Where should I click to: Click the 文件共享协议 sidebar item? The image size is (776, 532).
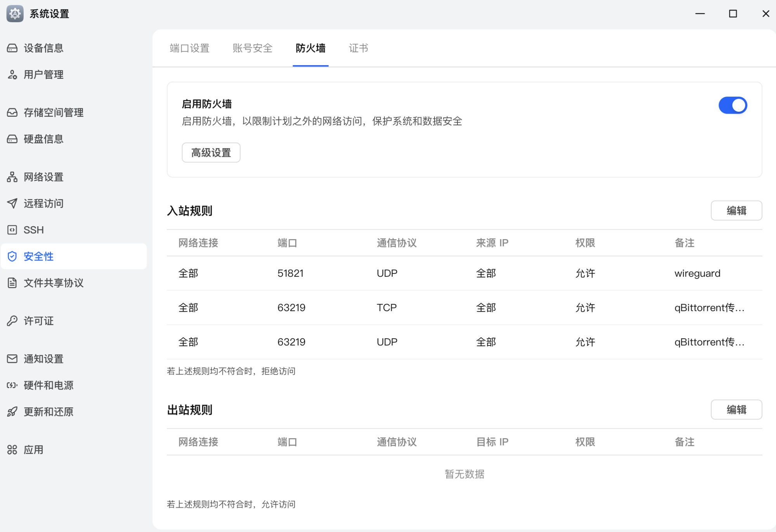click(54, 283)
